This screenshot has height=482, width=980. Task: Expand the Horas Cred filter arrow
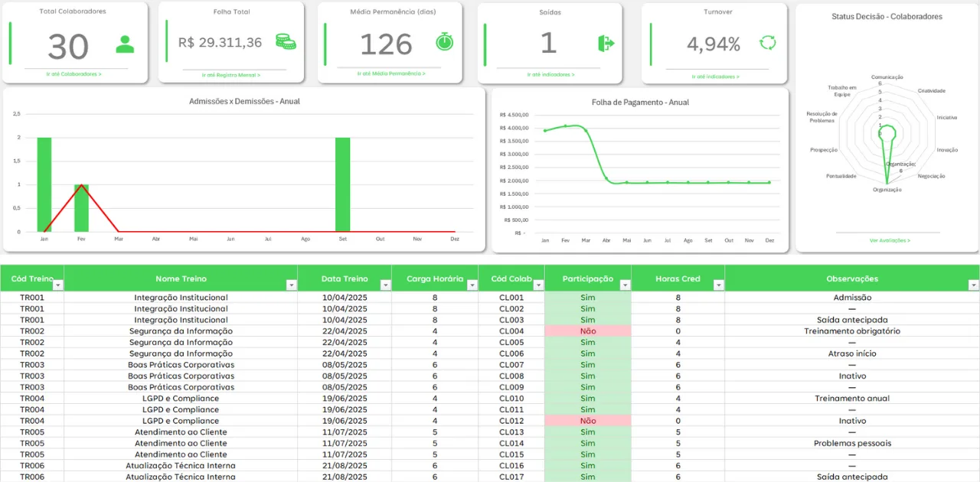(718, 285)
